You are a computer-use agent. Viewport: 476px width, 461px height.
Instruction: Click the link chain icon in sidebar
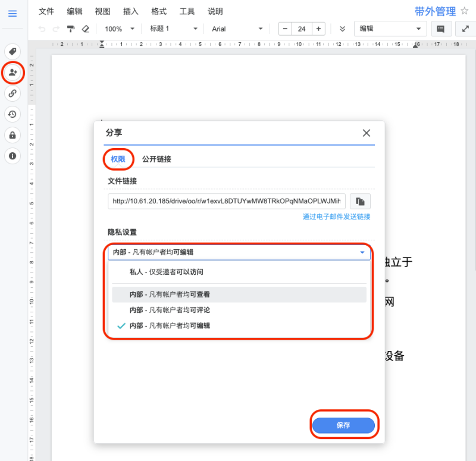pos(12,93)
